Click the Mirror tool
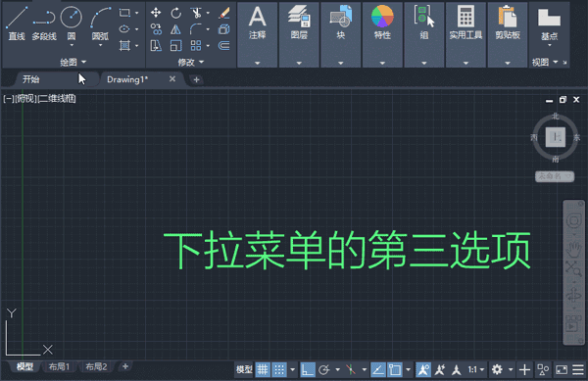The width and height of the screenshot is (588, 381). click(x=175, y=29)
